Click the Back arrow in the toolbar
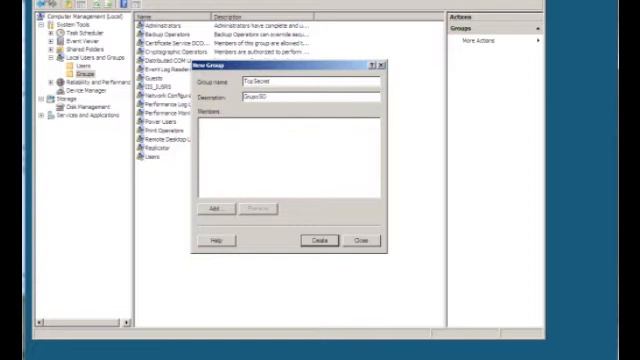This screenshot has height=360, width=640. (41, 4)
